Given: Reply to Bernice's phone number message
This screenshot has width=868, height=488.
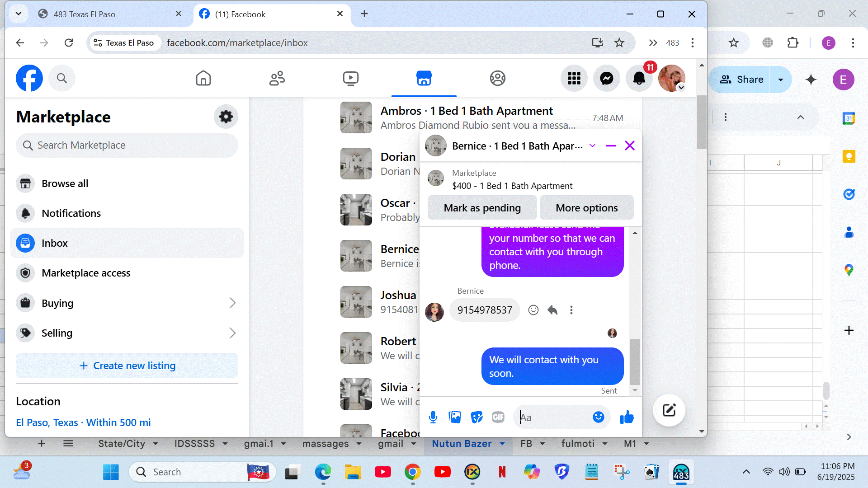Looking at the screenshot, I should [x=552, y=310].
